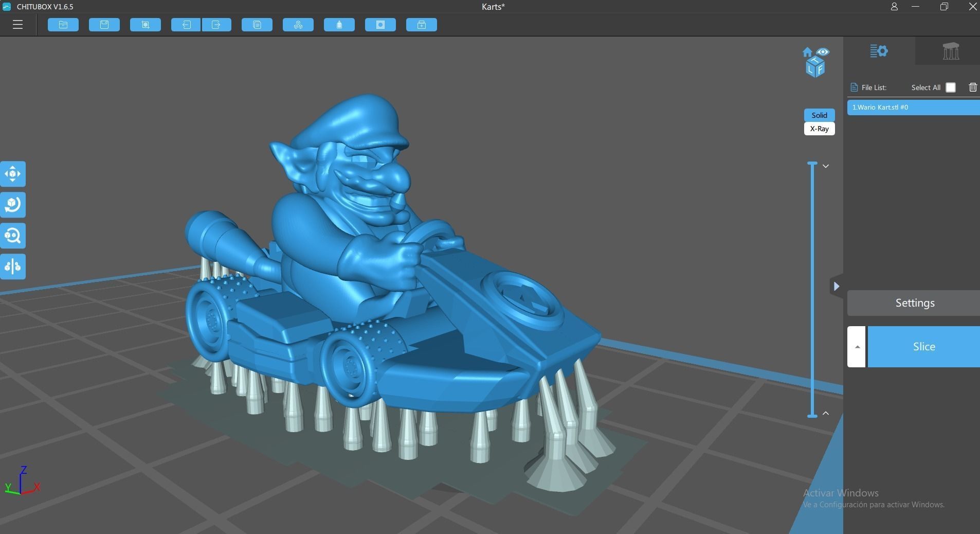The width and height of the screenshot is (980, 534).
Task: Click the Settings button
Action: 913,303
